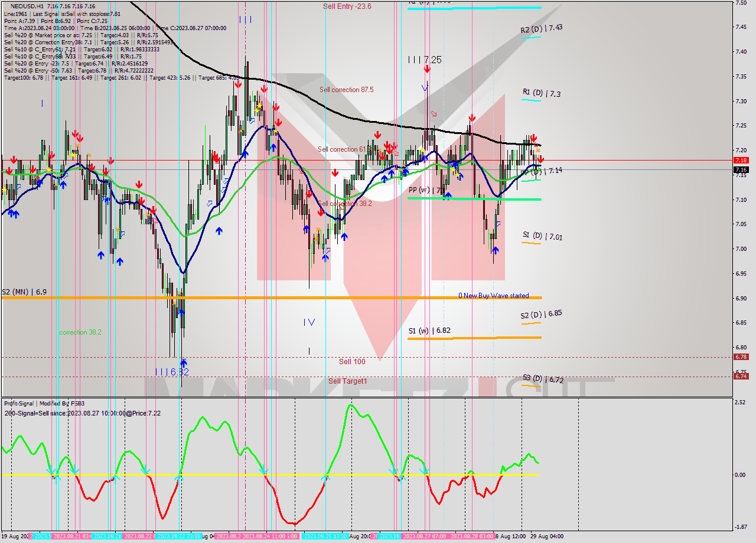The height and width of the screenshot is (543, 756).
Task: Click the red sell arrow above 7.25 peak
Action: coord(426,69)
